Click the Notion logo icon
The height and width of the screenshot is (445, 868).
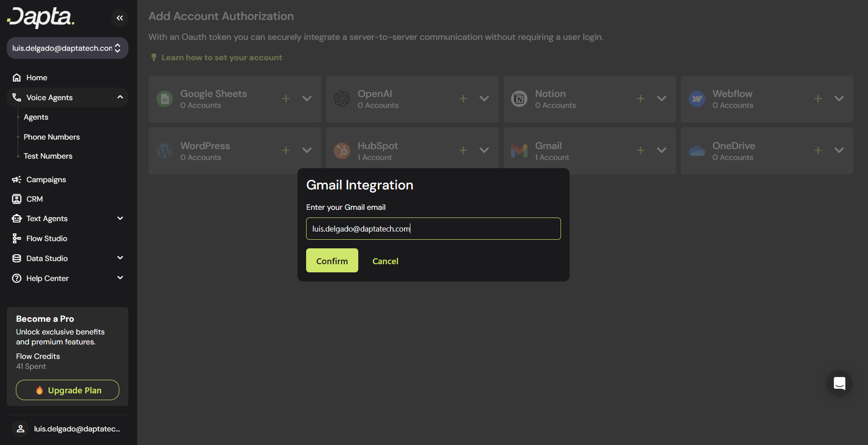[x=519, y=99]
